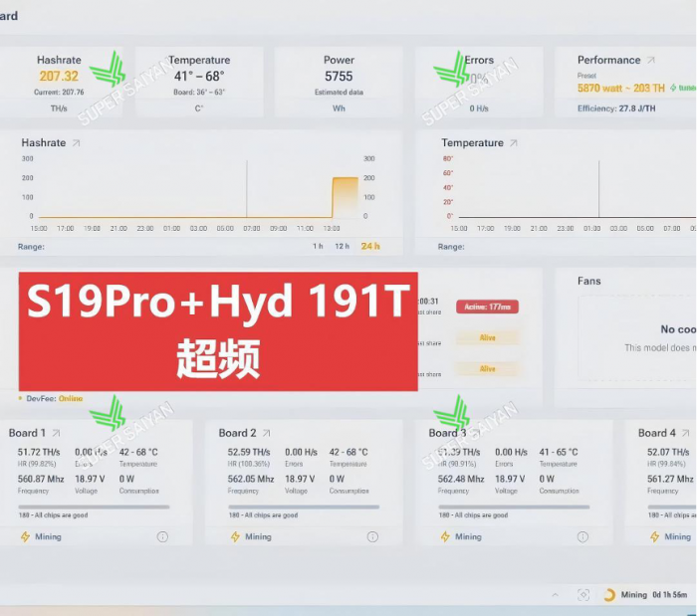The width and height of the screenshot is (697, 616).
Task: Click Board 3 temperature 41 - 65 °C
Action: [x=559, y=452]
